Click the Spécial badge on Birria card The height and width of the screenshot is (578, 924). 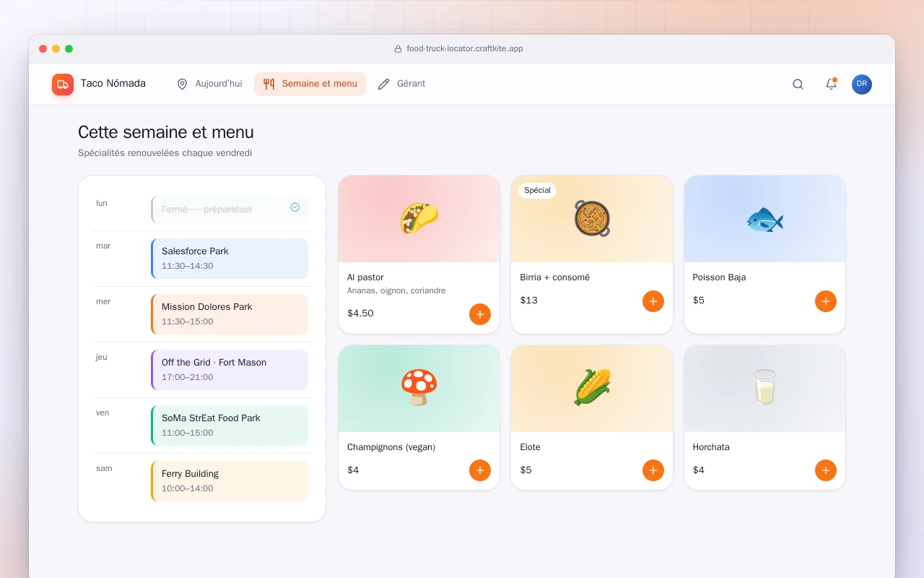click(537, 191)
